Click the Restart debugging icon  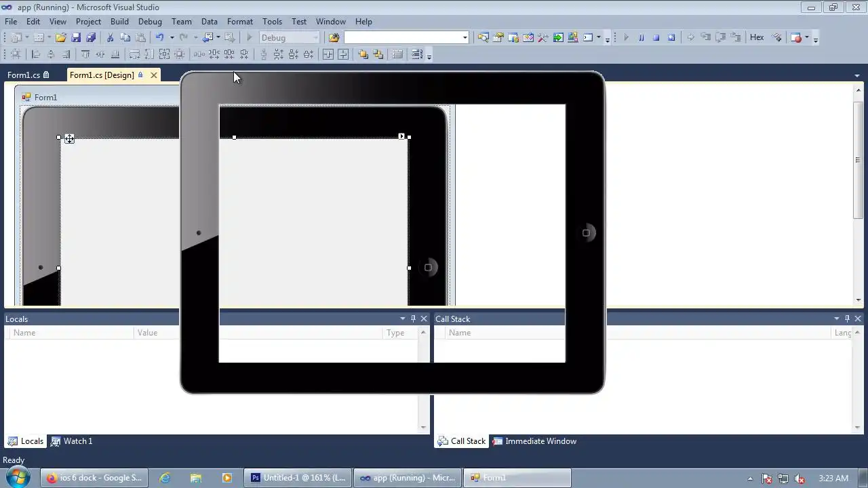pyautogui.click(x=671, y=38)
